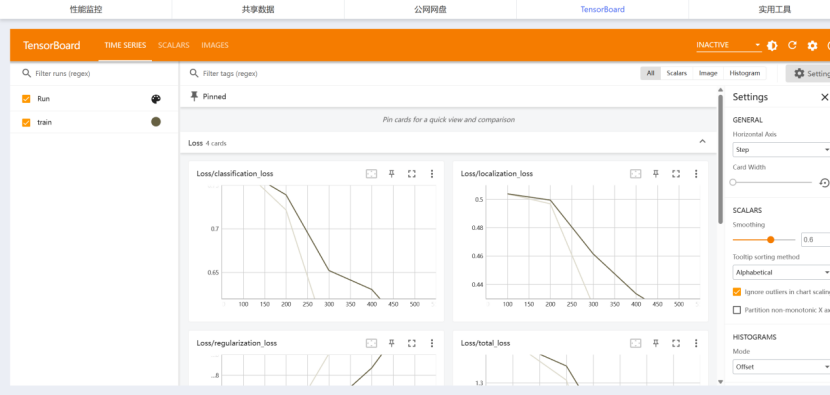The height and width of the screenshot is (395, 830).
Task: Open more options for the localization_loss card
Action: point(696,174)
